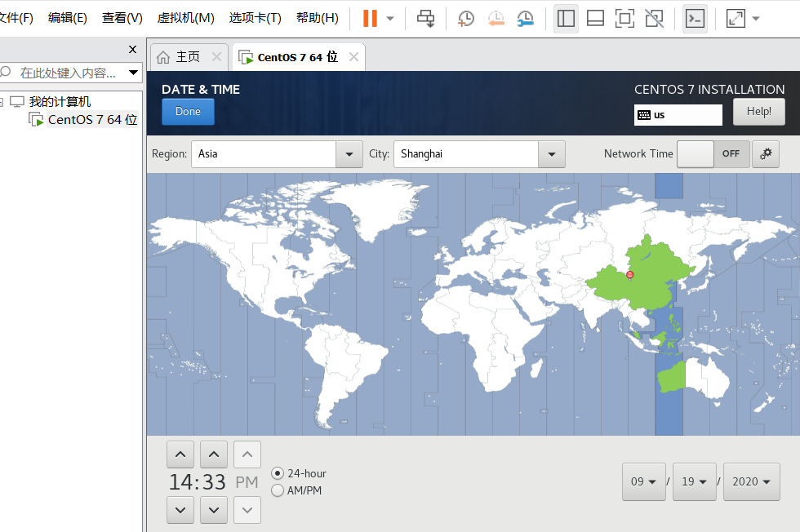
Task: Open the library search filter dropdown
Action: click(133, 73)
